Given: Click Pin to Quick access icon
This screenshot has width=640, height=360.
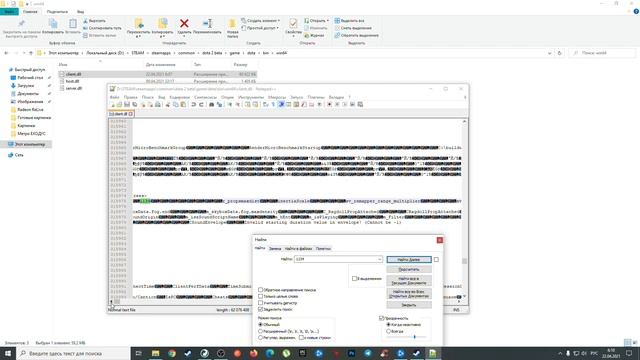Looking at the screenshot, I should (x=21, y=23).
